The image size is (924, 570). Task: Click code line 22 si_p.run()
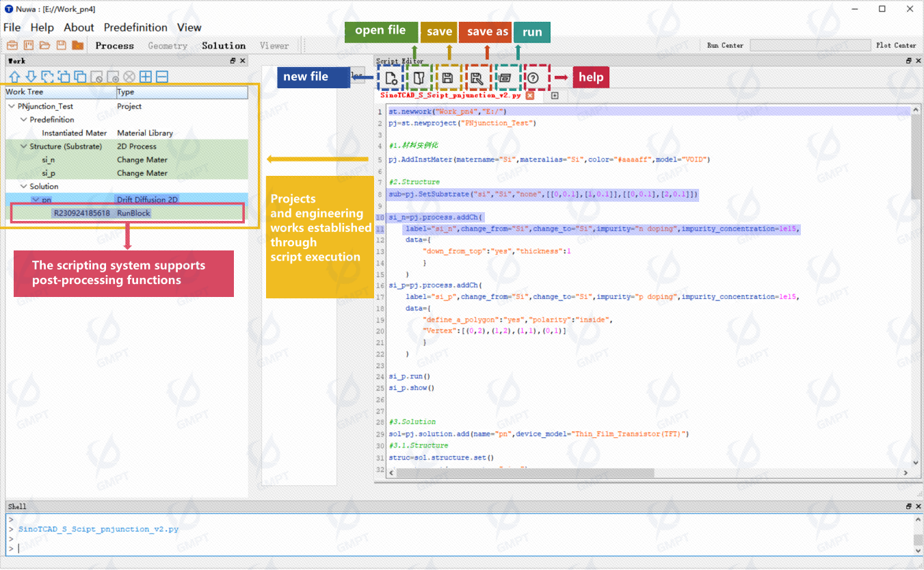[409, 376]
